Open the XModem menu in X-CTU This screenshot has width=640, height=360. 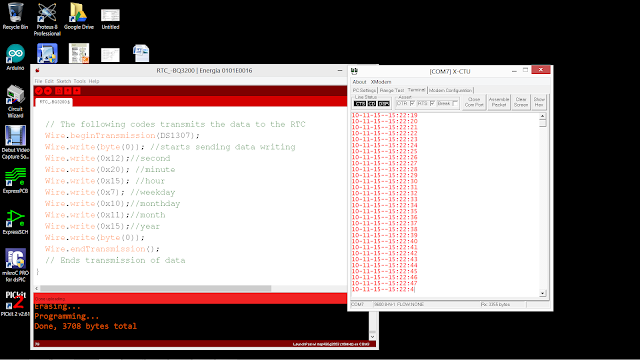[x=381, y=82]
